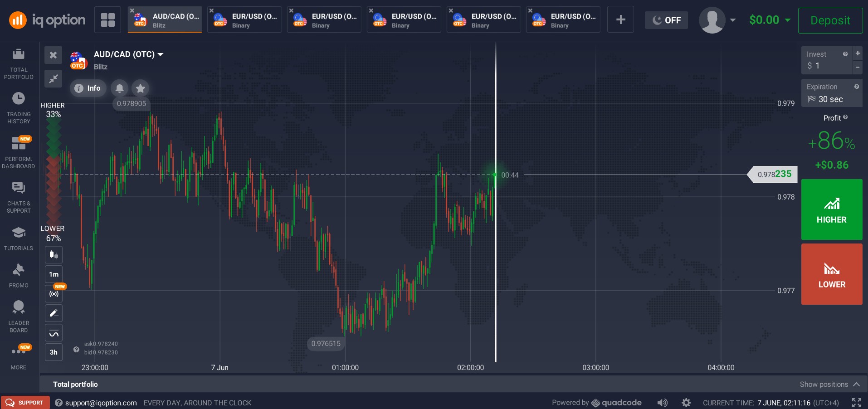
Task: Open Leader Board from sidebar
Action: tap(19, 316)
